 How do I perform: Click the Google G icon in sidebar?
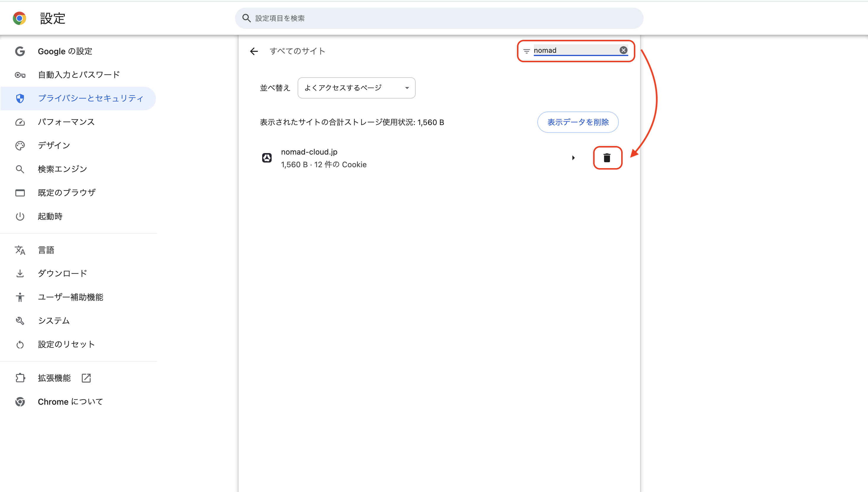click(x=20, y=51)
